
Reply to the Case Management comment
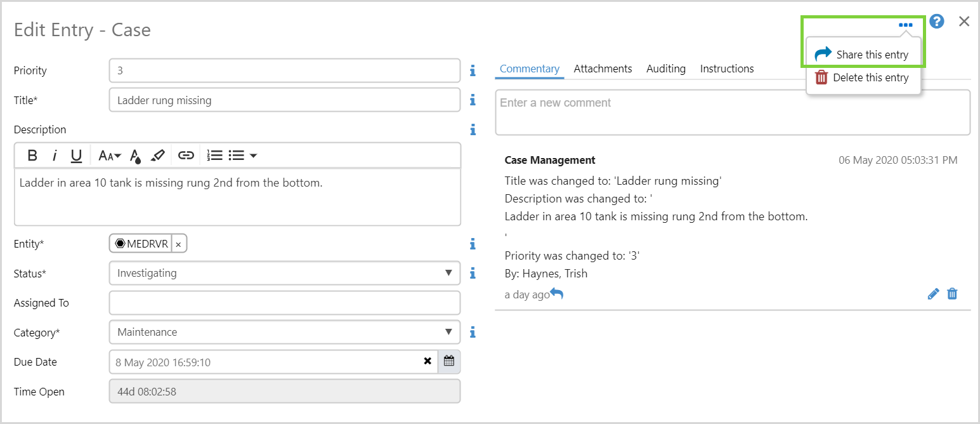[556, 293]
